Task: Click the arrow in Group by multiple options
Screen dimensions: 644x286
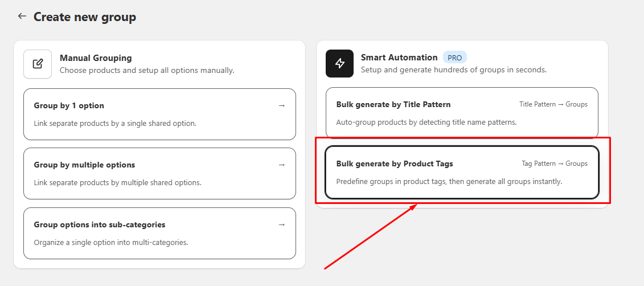Action: click(x=281, y=165)
